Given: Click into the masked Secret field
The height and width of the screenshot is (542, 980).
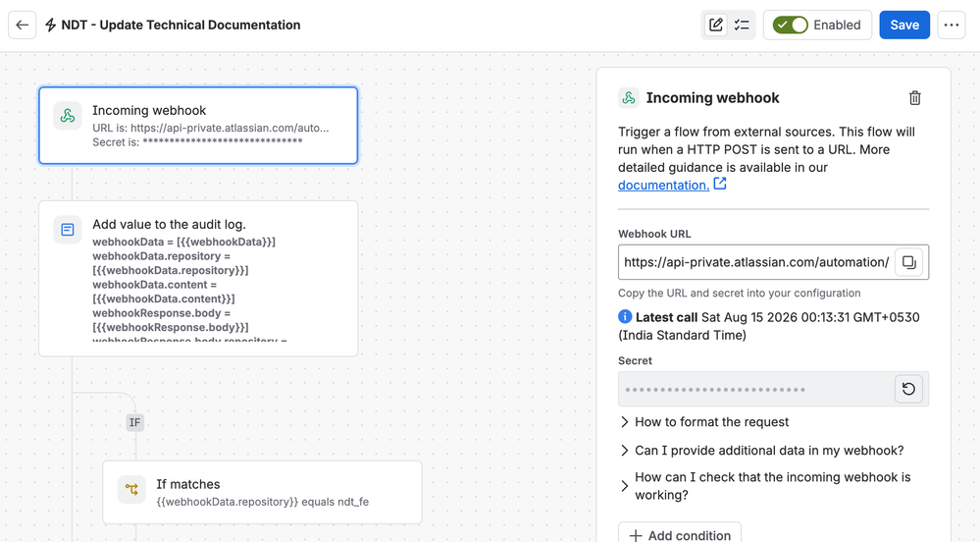Looking at the screenshot, I should pyautogui.click(x=756, y=389).
